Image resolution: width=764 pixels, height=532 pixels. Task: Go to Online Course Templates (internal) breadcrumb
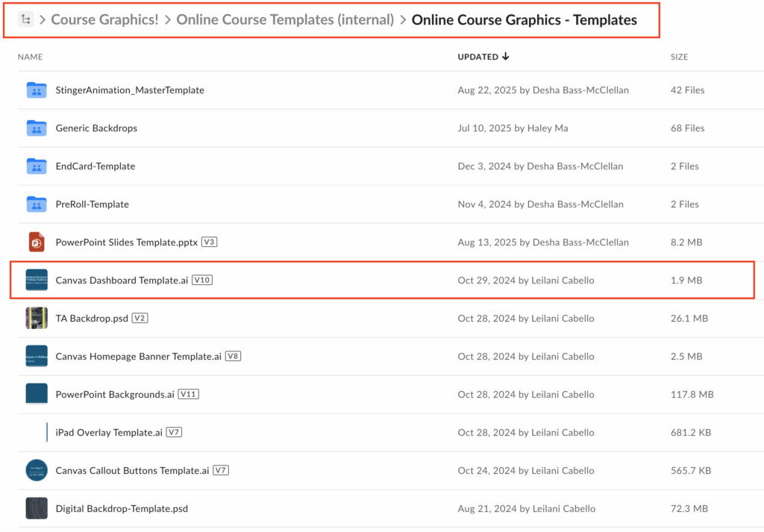pos(285,20)
